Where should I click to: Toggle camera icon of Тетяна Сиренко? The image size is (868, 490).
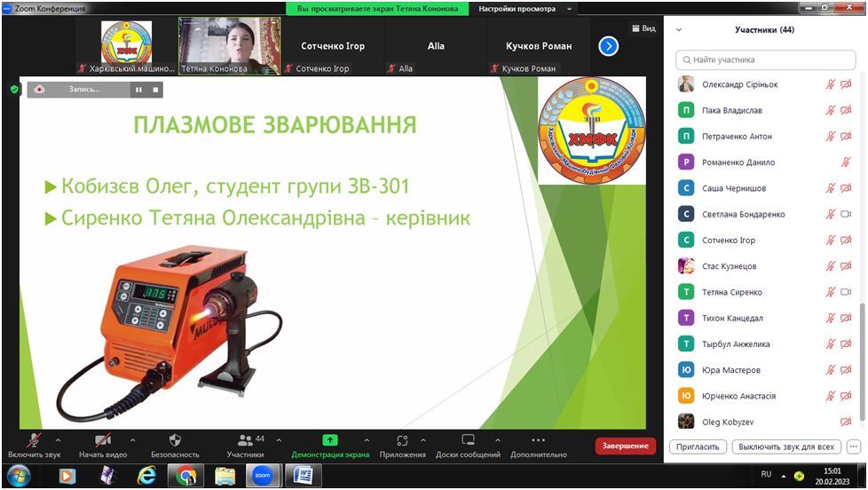point(846,292)
